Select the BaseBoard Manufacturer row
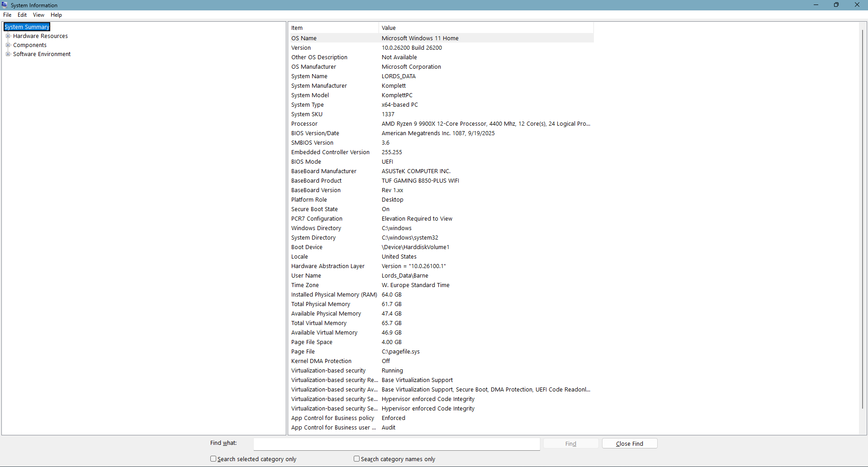Viewport: 868px width, 467px height. tap(442, 171)
